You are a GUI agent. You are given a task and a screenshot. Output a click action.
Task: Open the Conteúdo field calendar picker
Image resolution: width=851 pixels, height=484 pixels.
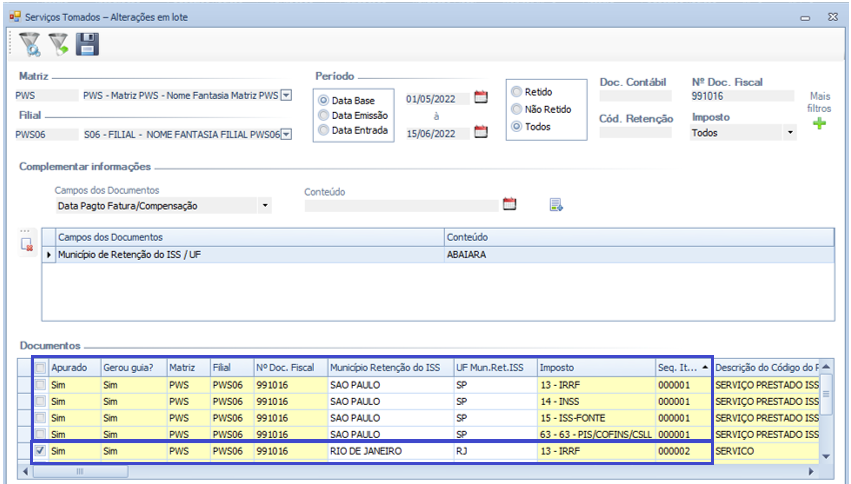(509, 205)
